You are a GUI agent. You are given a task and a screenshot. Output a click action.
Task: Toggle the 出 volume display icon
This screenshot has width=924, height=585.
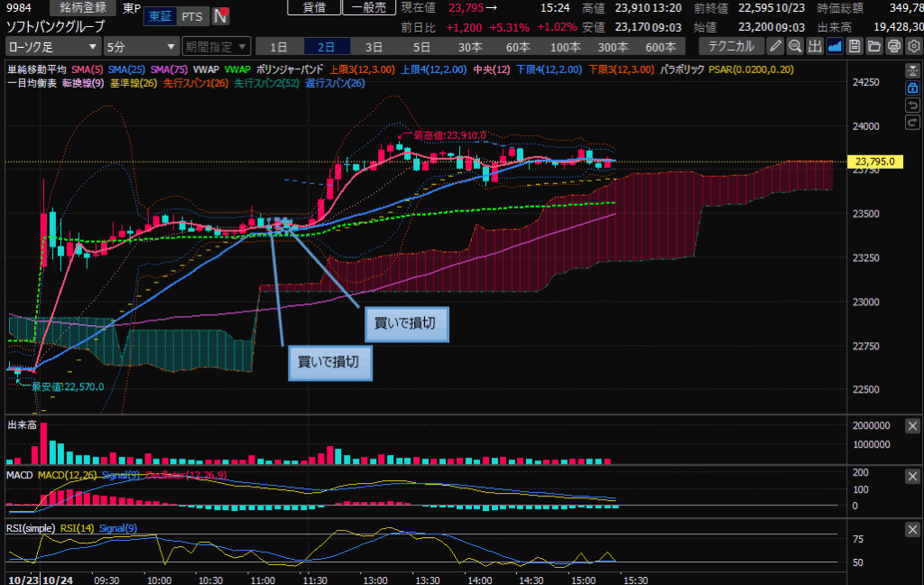pyautogui.click(x=815, y=46)
